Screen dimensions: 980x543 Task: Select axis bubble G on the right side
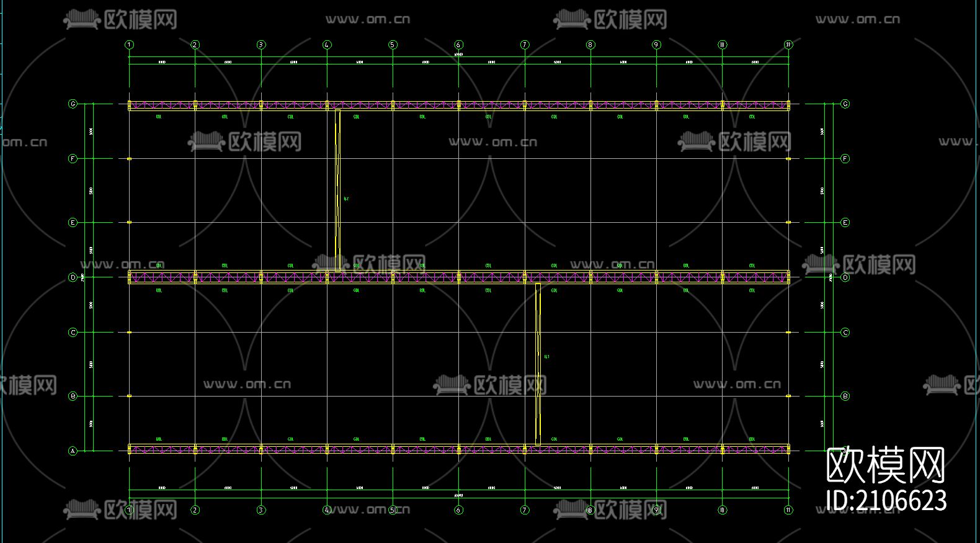[845, 104]
